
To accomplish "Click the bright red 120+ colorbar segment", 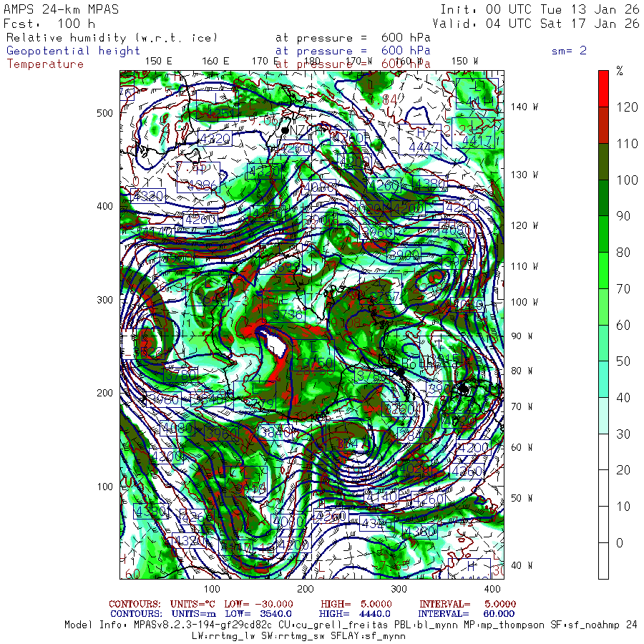I will point(603,89).
